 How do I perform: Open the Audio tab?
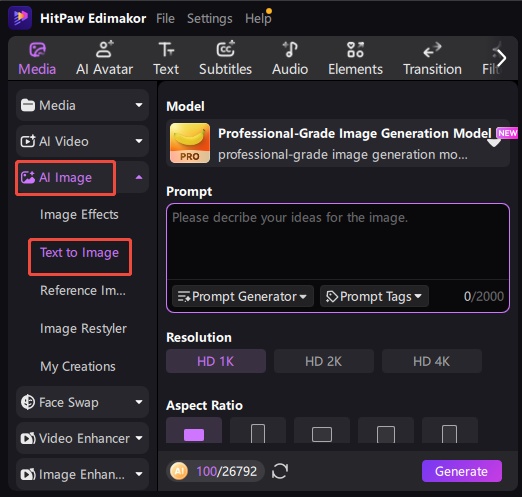point(290,59)
